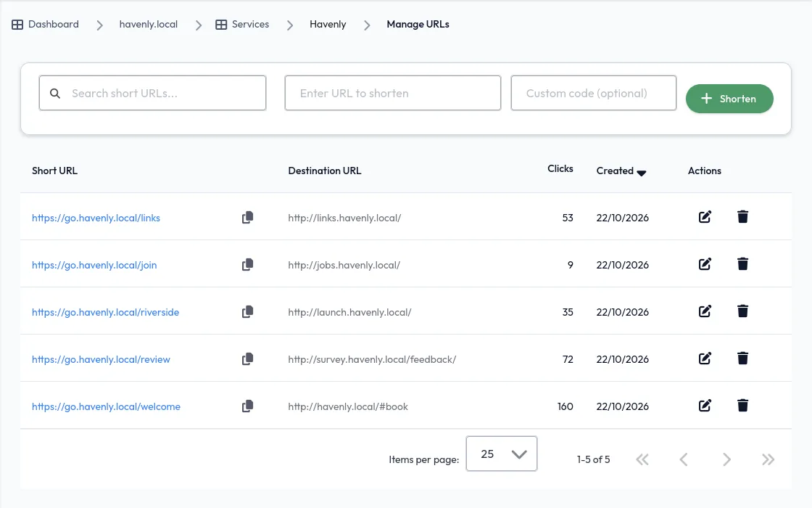Edit the links short URL row
This screenshot has width=812, height=508.
(x=705, y=217)
